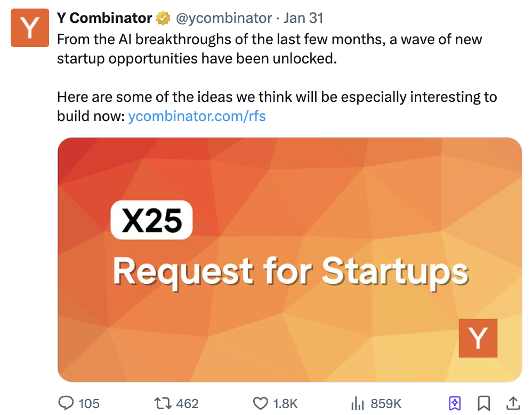Click the heart icon to like the post
The width and height of the screenshot is (532, 415).
[x=262, y=404]
